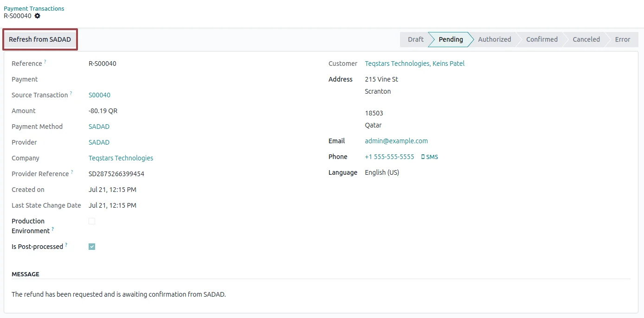The image size is (644, 318).
Task: Click the Last State Change Date value
Action: click(112, 205)
